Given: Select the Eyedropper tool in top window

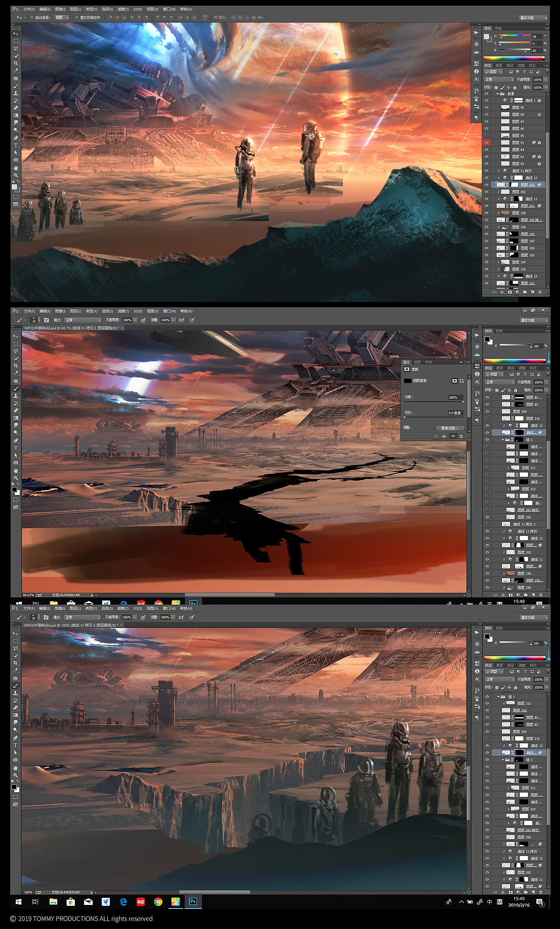Looking at the screenshot, I should click(x=16, y=70).
